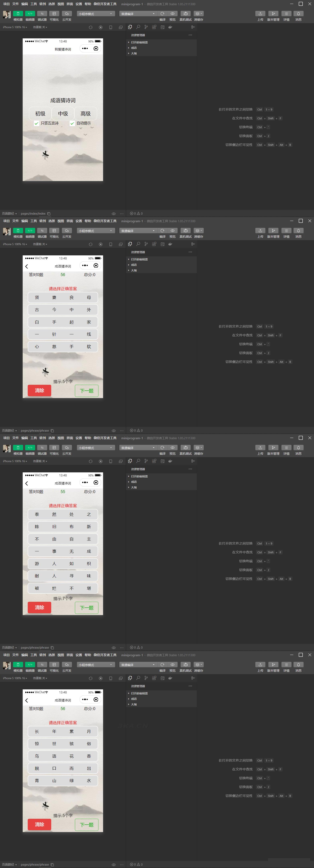Click the search icon in the topmost explorer sidebar
This screenshot has height=868, width=314.
click(x=138, y=27)
